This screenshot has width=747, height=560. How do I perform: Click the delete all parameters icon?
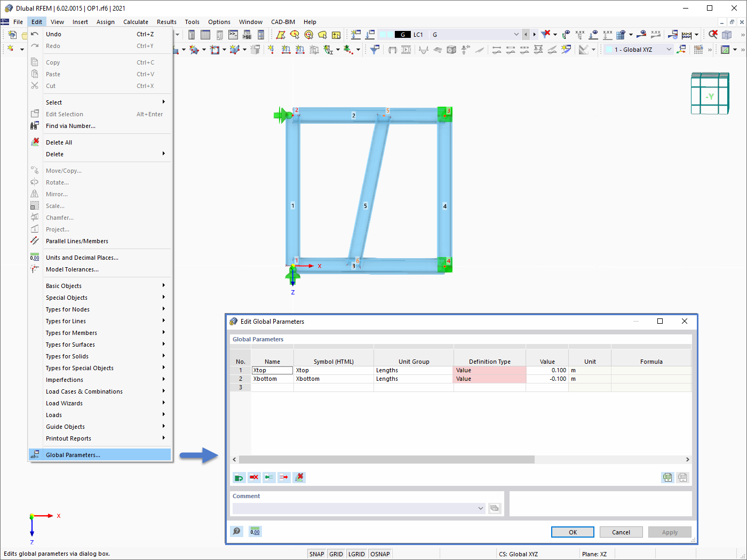point(298,477)
